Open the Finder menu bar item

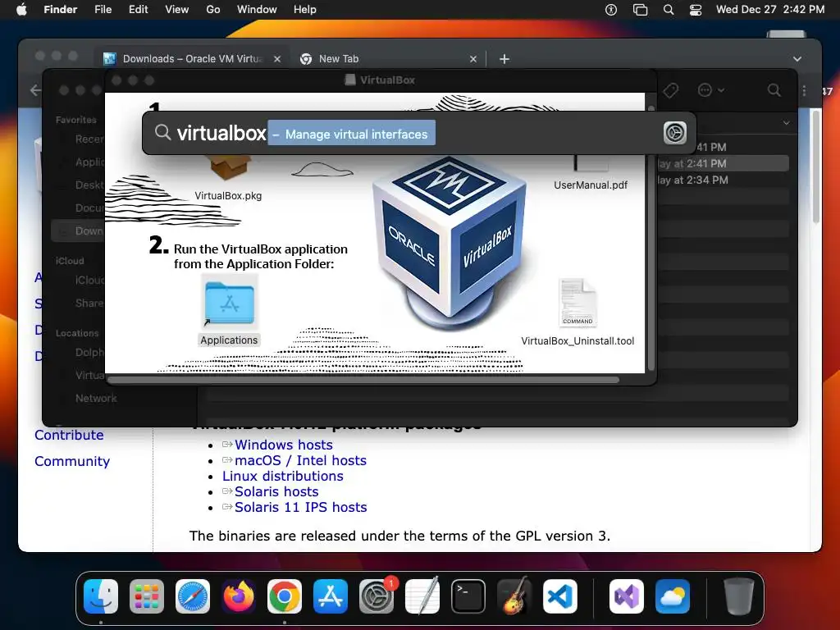61,10
